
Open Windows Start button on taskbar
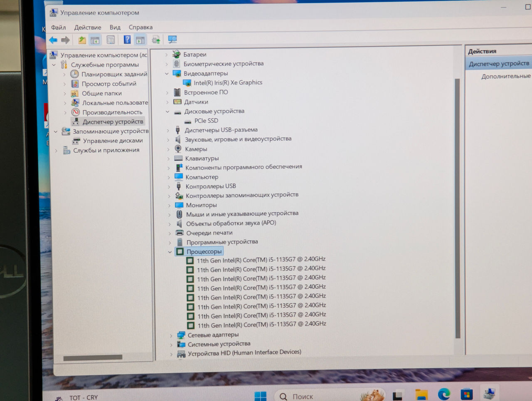coord(261,396)
